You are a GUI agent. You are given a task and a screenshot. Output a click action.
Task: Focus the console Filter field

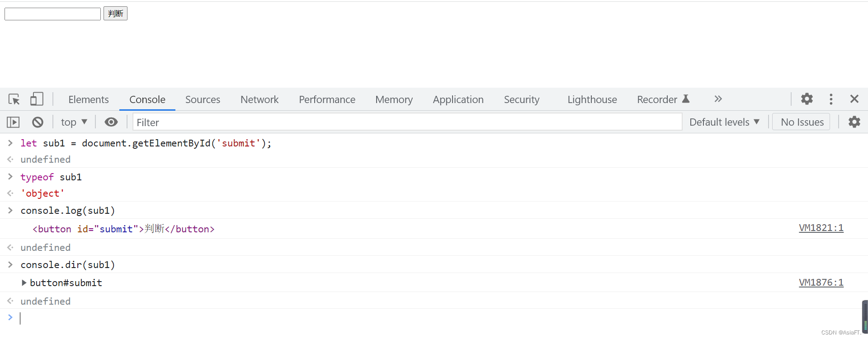(x=407, y=122)
